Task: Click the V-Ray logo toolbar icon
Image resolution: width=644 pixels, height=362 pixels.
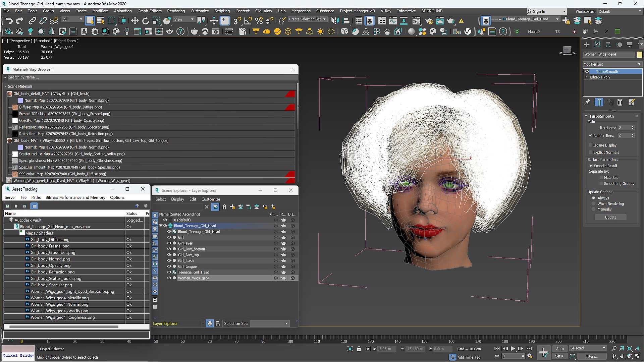Action: pos(468,32)
